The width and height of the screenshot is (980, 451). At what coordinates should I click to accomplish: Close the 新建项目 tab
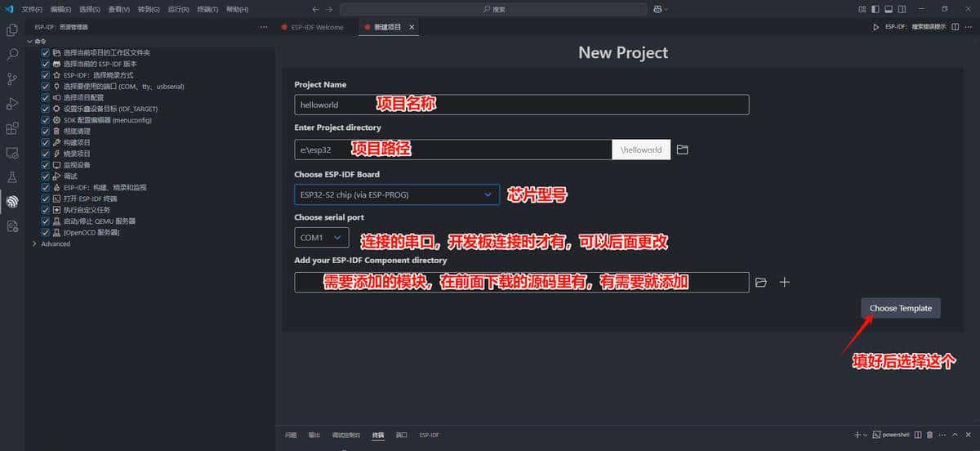[412, 27]
